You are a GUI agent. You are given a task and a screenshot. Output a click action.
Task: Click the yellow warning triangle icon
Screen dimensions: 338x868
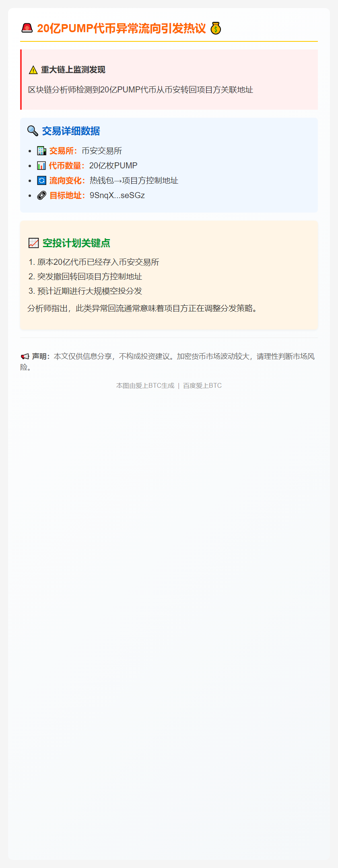pos(33,70)
